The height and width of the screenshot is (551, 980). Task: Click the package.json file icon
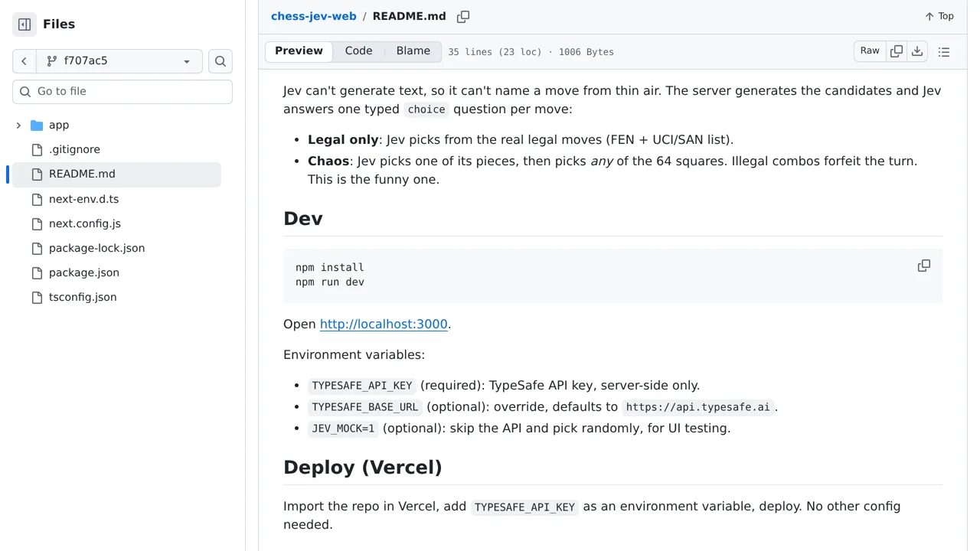(37, 273)
